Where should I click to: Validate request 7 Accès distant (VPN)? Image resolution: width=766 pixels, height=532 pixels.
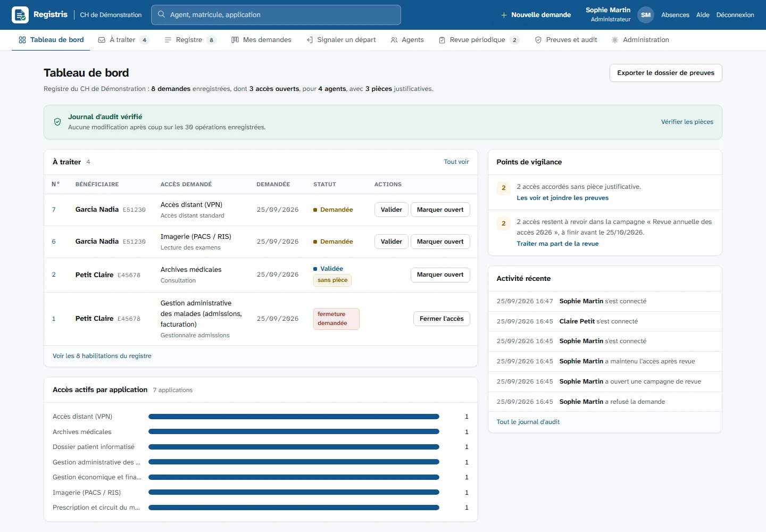tap(392, 210)
